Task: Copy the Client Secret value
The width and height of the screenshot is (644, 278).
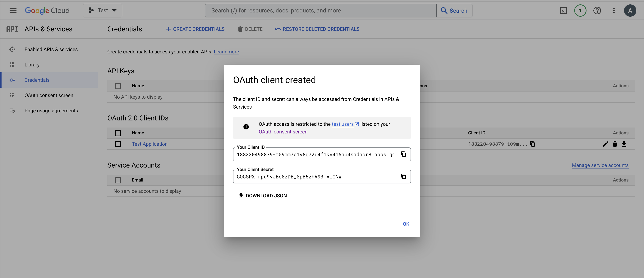Action: 403,177
